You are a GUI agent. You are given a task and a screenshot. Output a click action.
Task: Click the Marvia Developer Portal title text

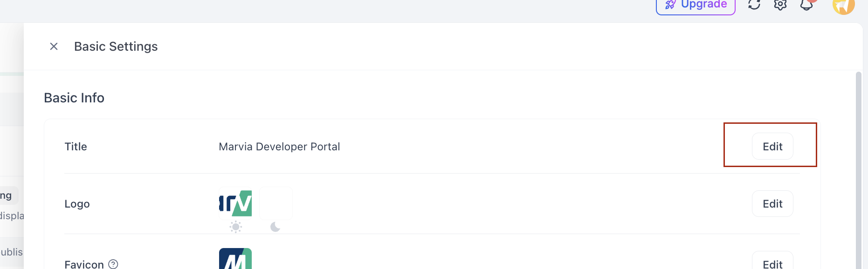[279, 147]
